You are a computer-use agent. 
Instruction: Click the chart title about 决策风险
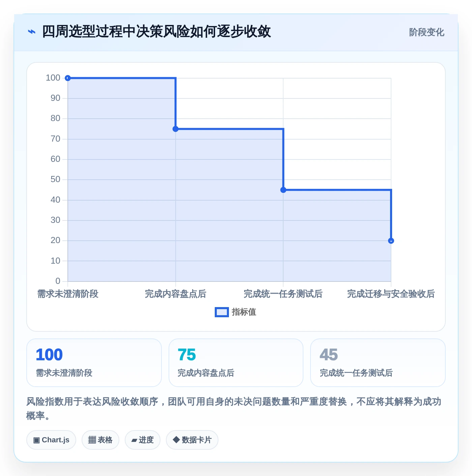[x=156, y=32]
